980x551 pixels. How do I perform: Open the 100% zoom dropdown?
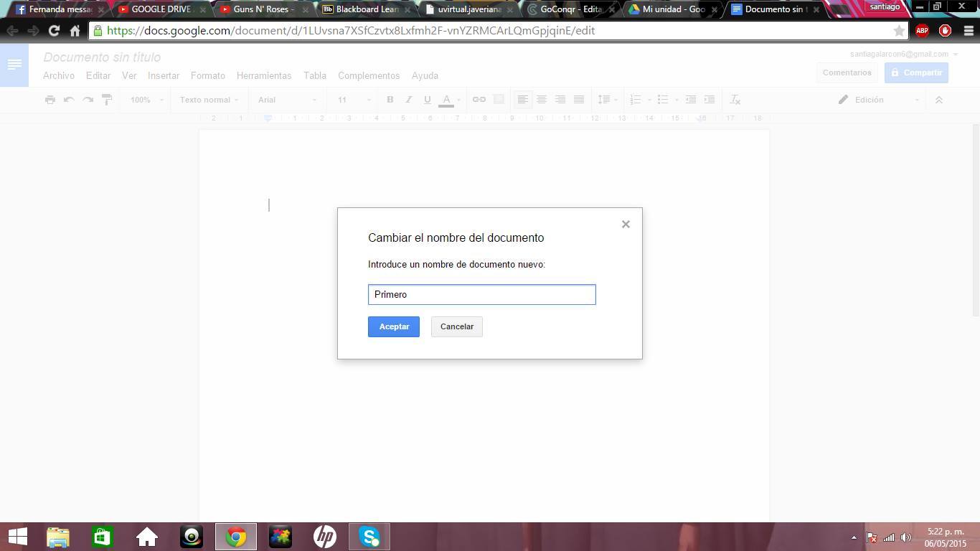pyautogui.click(x=146, y=100)
